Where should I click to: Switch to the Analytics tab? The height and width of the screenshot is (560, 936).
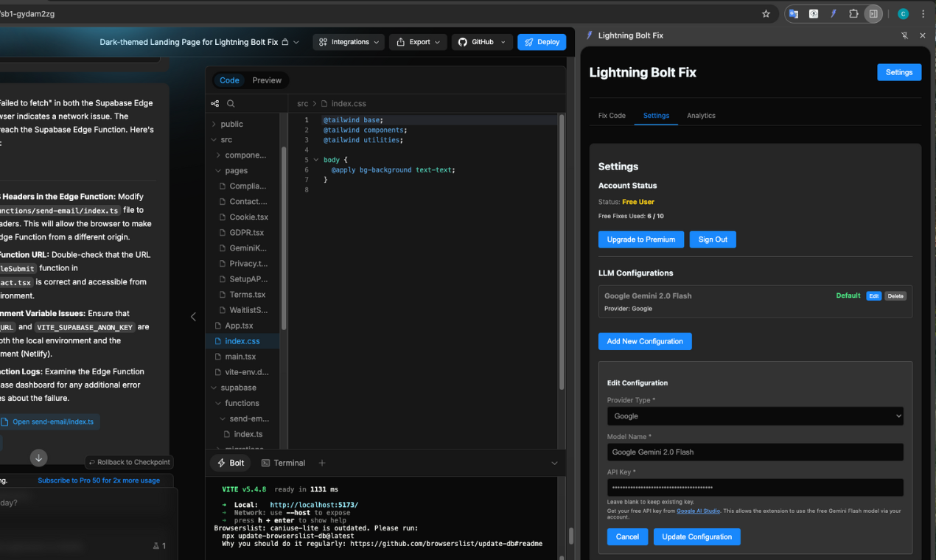701,116
